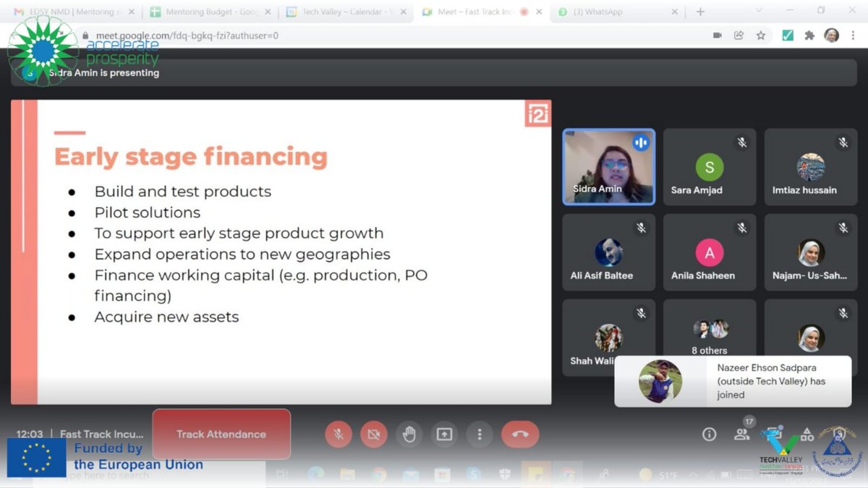Bookmark this page with the star
Viewport: 868px width, 488px height.
pos(761,35)
